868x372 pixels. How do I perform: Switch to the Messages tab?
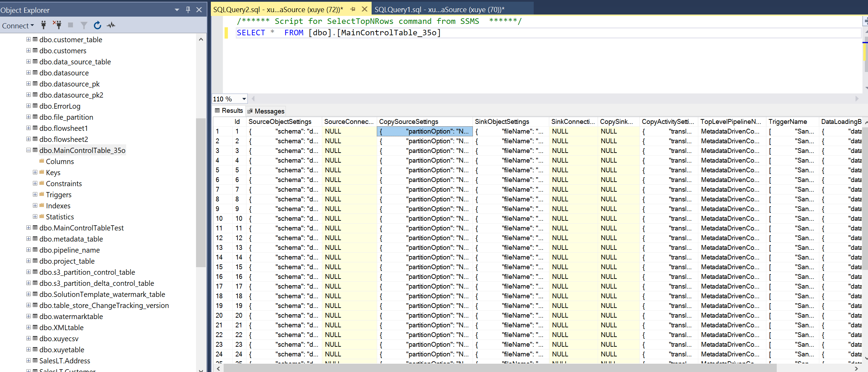click(269, 111)
